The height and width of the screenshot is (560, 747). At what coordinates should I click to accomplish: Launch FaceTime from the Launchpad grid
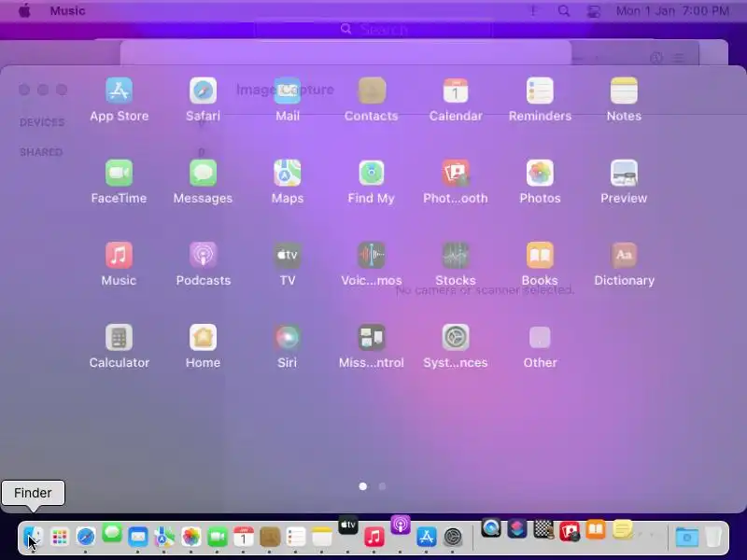point(120,173)
